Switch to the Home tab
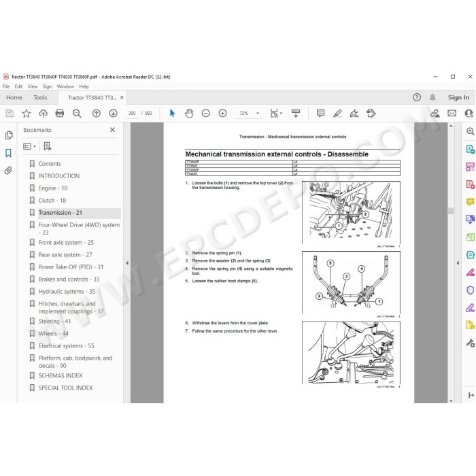The height and width of the screenshot is (476, 476). click(x=14, y=97)
